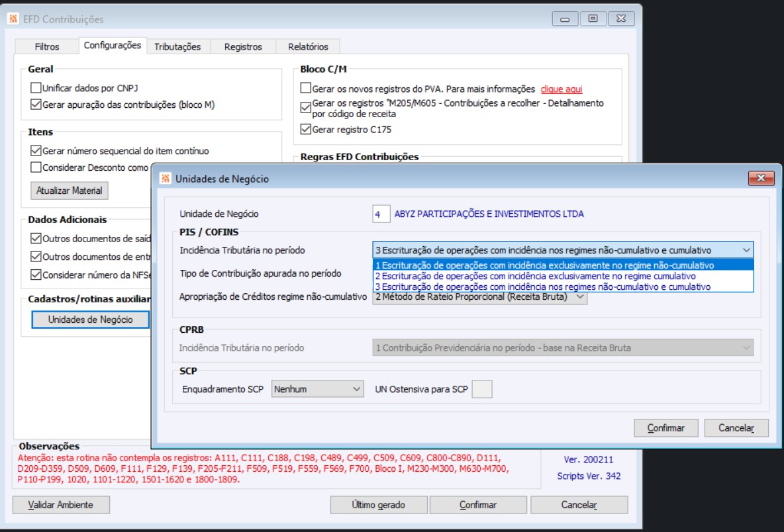Follow the clique aqui link
784x532 pixels.
click(562, 89)
